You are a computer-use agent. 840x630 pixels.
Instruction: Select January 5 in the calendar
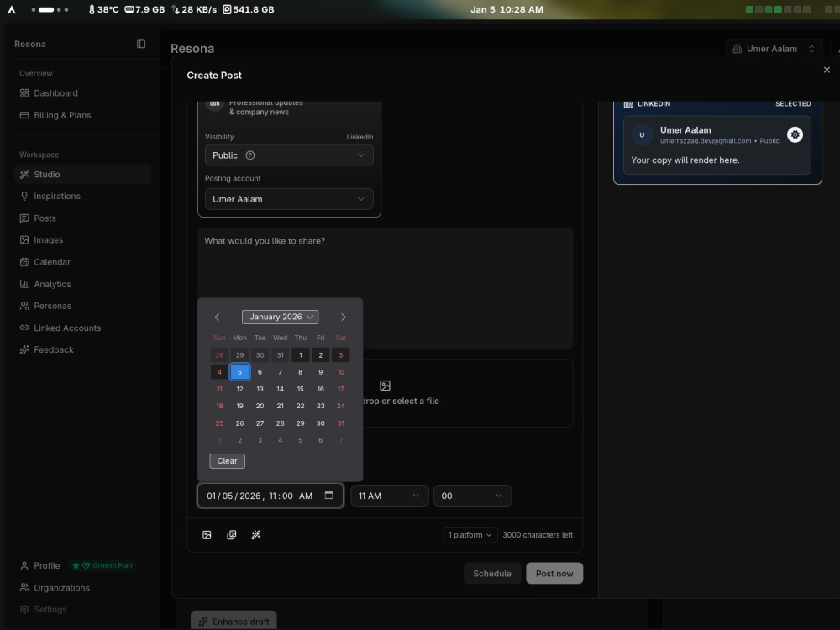pos(239,372)
